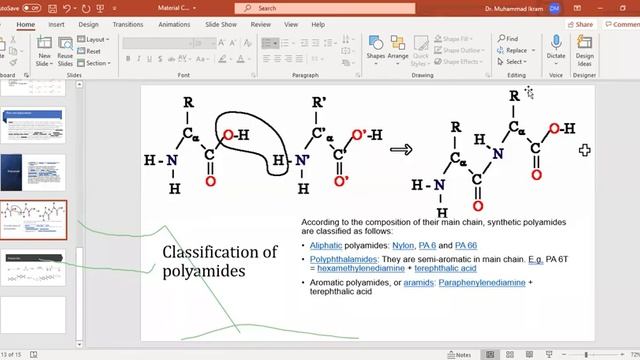Click the New Slide icon
640x360 pixels.
click(44, 43)
